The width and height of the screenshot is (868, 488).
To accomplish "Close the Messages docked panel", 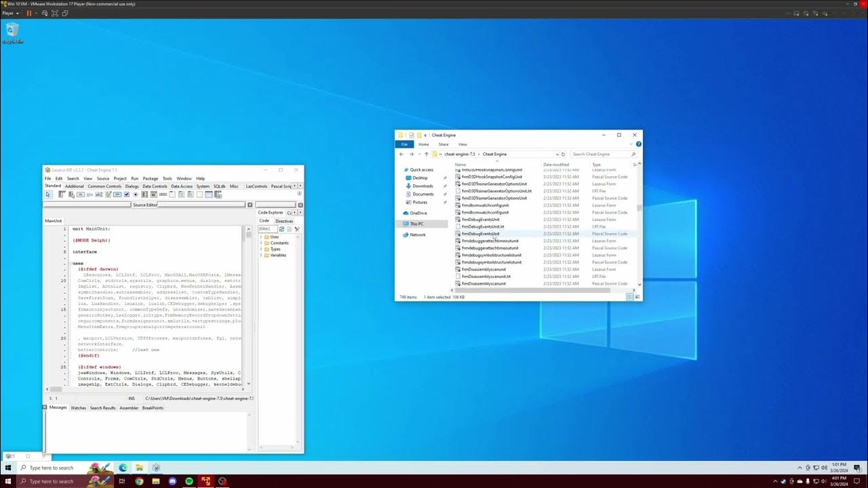I will (x=45, y=407).
